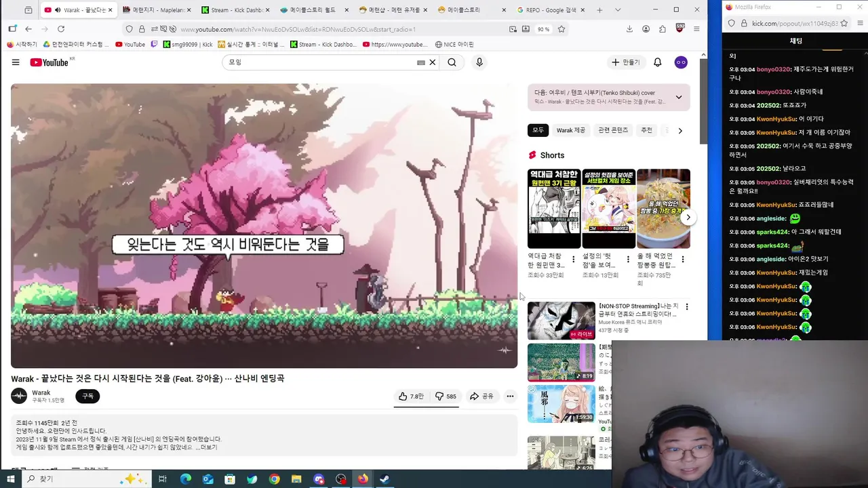Image resolution: width=868 pixels, height=488 pixels.
Task: Open the YouTube account avatar menu
Action: [681, 62]
